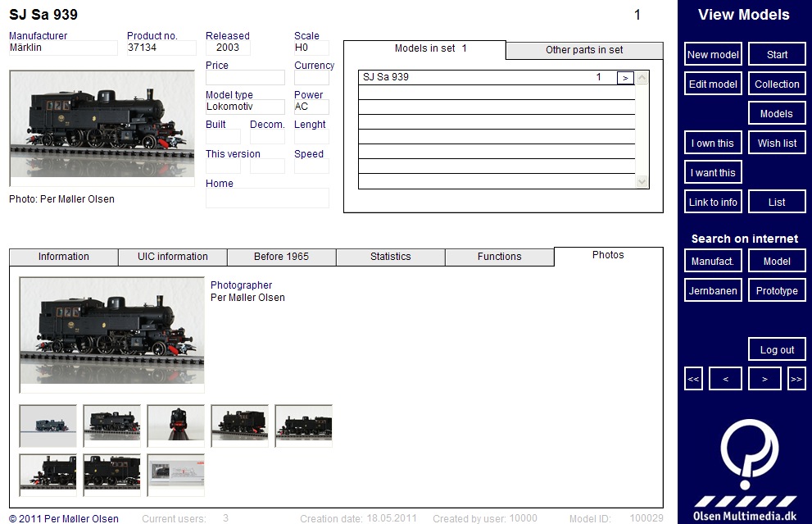Click the empty Price field
The image size is (812, 524).
(245, 78)
